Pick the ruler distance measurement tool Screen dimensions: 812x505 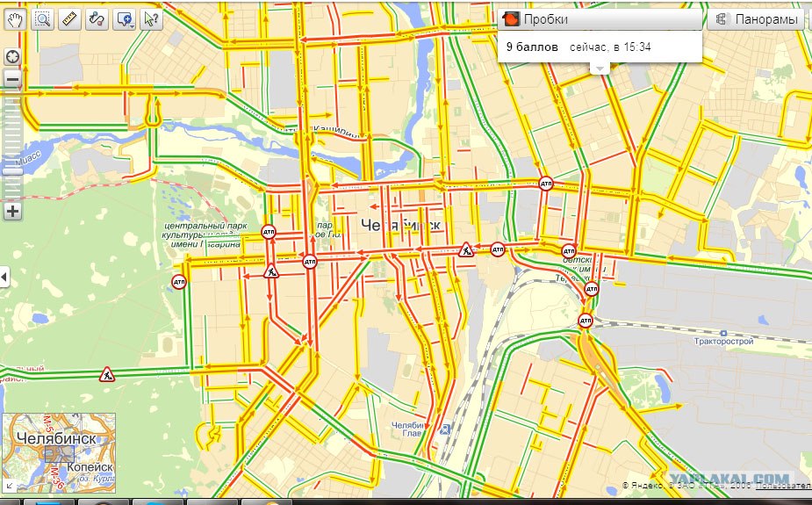coord(69,19)
